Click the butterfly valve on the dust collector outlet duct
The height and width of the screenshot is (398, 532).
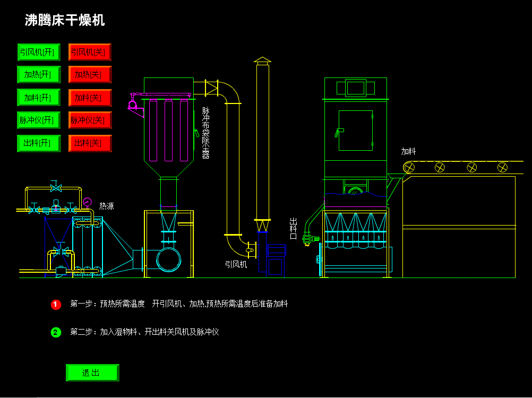[211, 89]
